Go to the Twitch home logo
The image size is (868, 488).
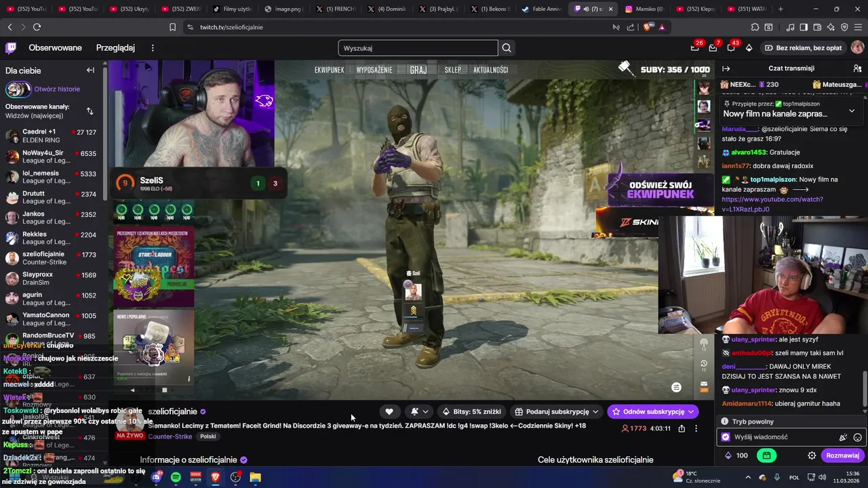11,47
